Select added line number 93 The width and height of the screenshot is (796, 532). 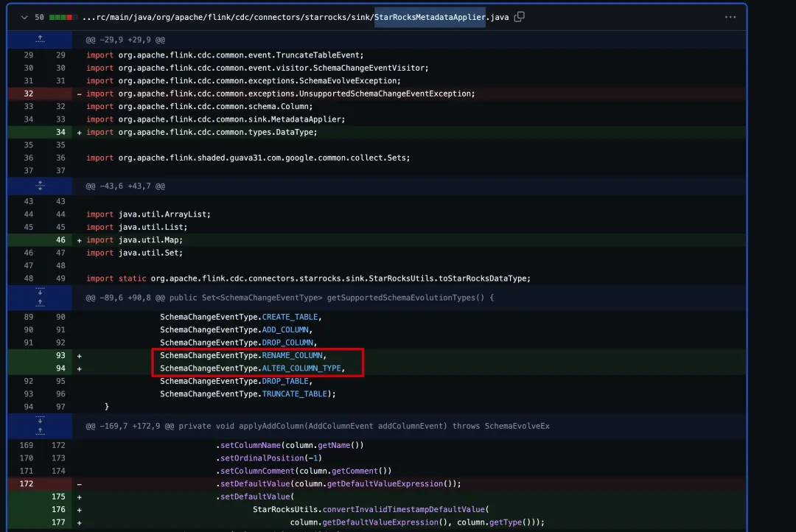[60, 355]
